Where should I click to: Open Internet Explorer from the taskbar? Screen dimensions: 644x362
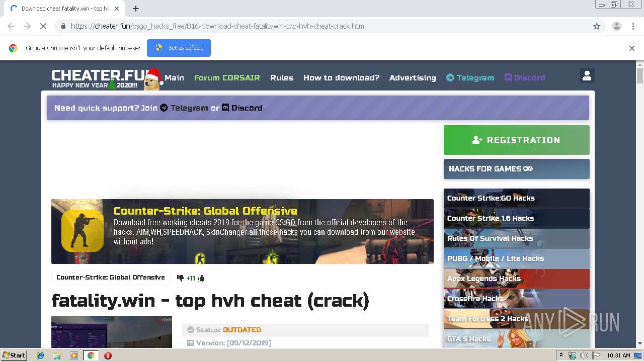[x=40, y=355]
